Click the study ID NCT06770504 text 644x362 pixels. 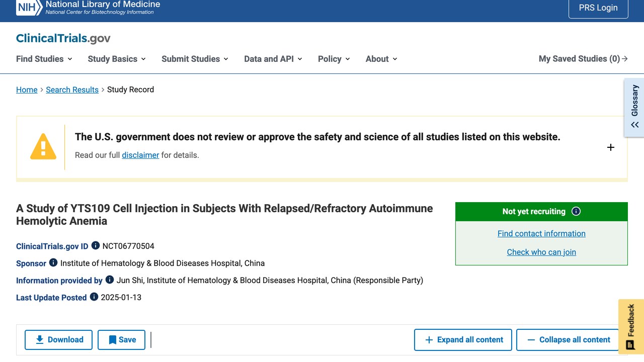[128, 246]
